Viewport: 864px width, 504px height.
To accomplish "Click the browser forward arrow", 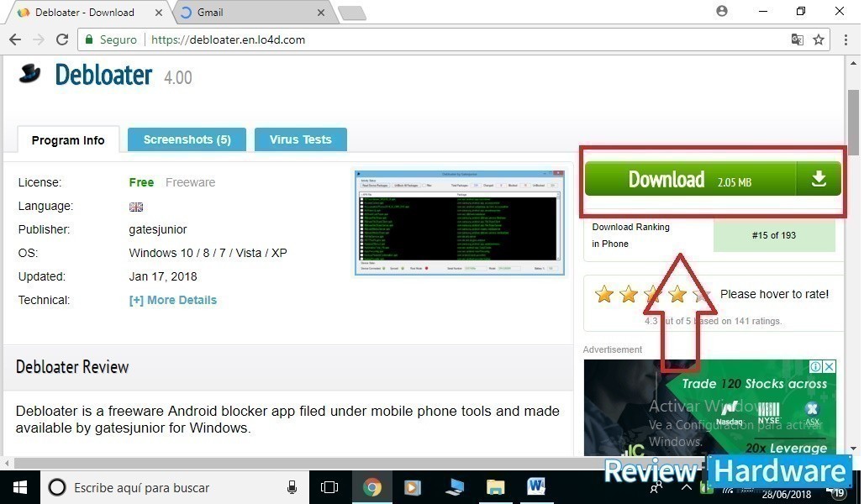I will [39, 39].
